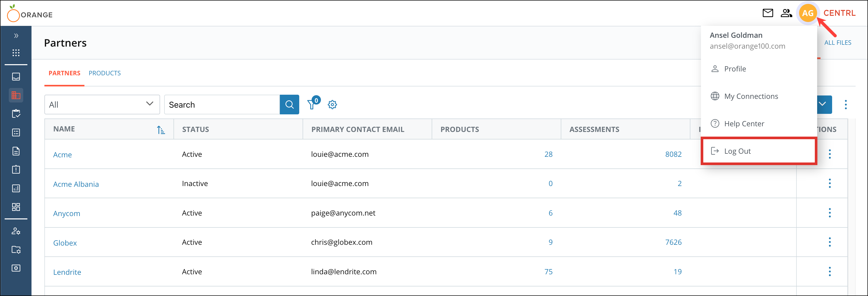The width and height of the screenshot is (868, 296).
Task: Click the Globex assessments count 7626
Action: tap(673, 242)
